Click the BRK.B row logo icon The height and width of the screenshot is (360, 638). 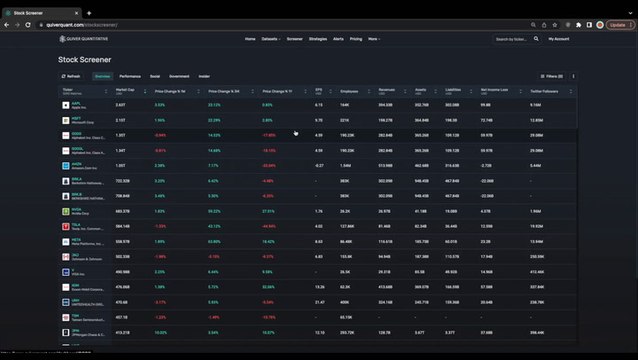click(66, 196)
